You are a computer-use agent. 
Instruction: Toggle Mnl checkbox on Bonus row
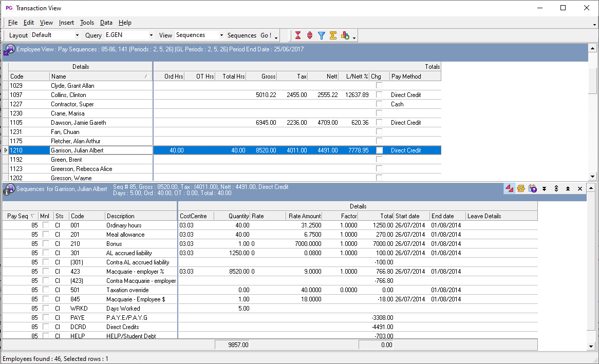click(x=46, y=243)
